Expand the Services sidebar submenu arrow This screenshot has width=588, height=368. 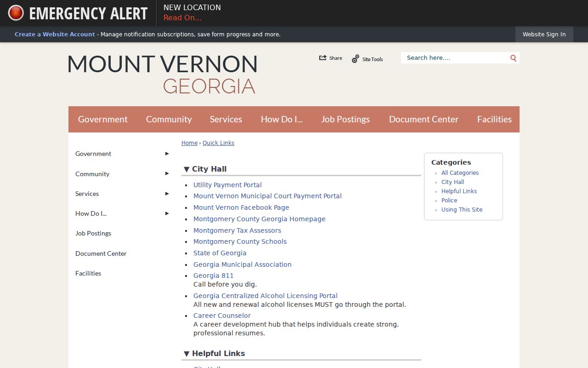167,194
